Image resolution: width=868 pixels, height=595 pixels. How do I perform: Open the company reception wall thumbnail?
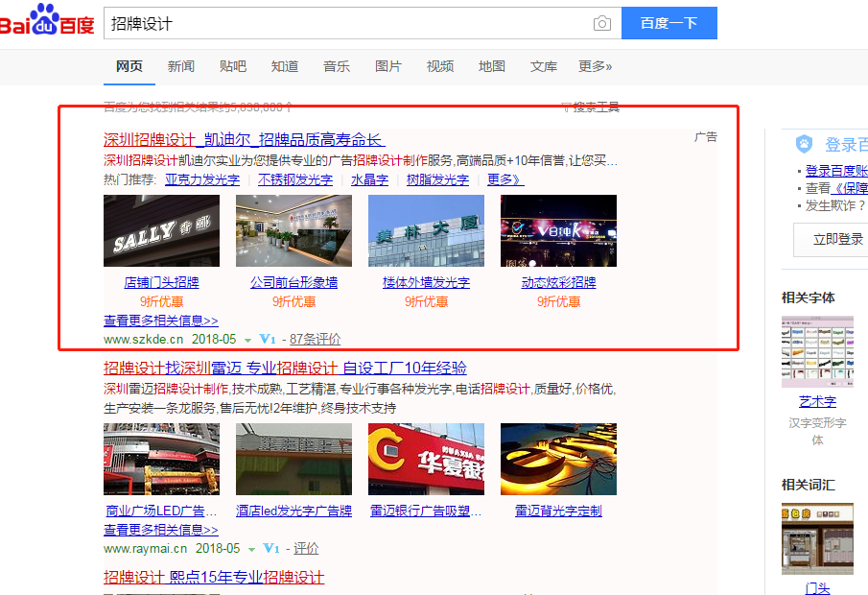pyautogui.click(x=293, y=230)
